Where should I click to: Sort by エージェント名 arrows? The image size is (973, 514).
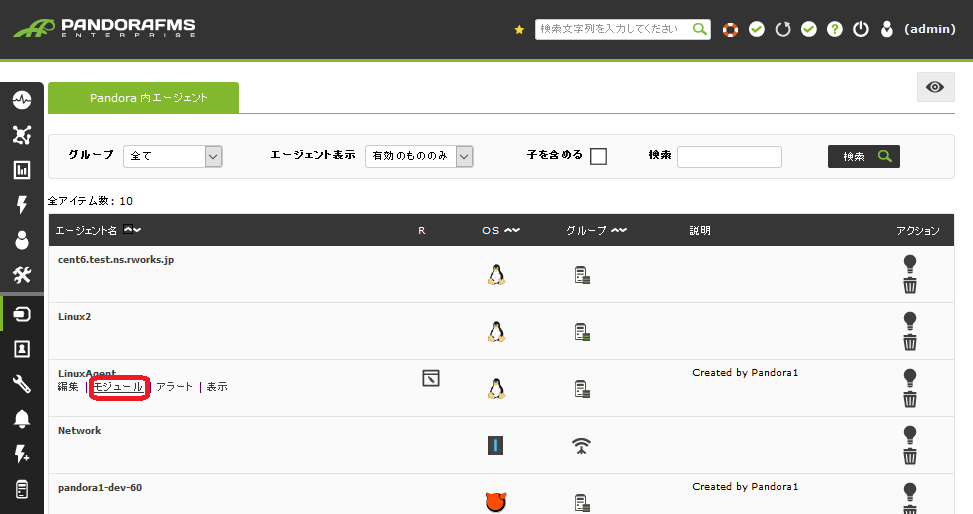(132, 230)
